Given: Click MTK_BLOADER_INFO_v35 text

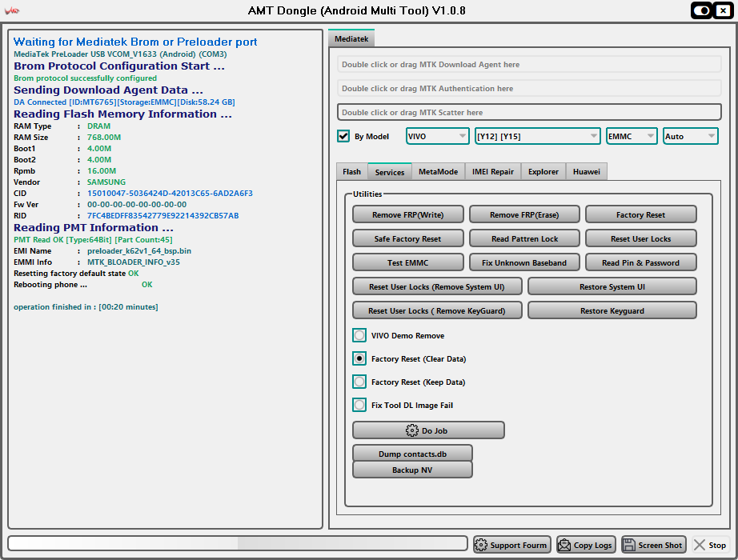Looking at the screenshot, I should click(134, 262).
